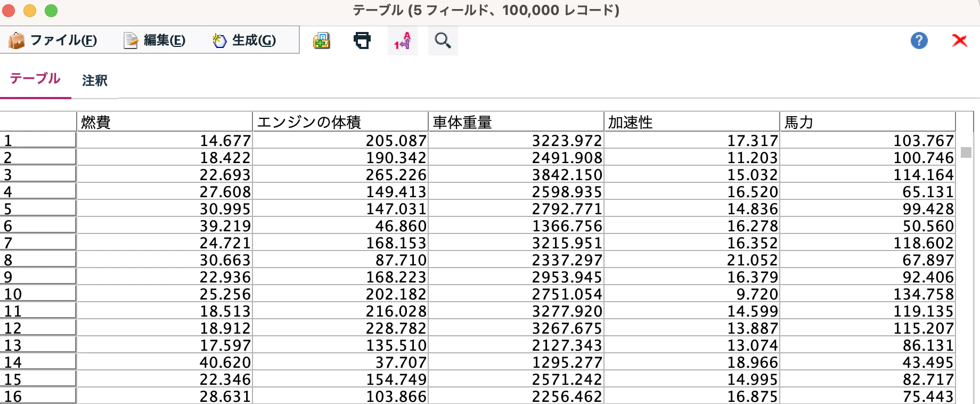This screenshot has height=404, width=980.
Task: Click cell value 82.717
Action: tap(928, 379)
